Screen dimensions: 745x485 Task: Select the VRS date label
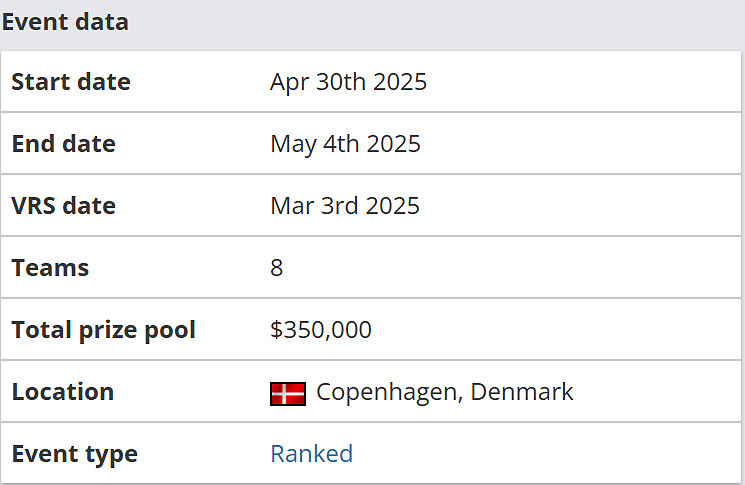coord(63,206)
